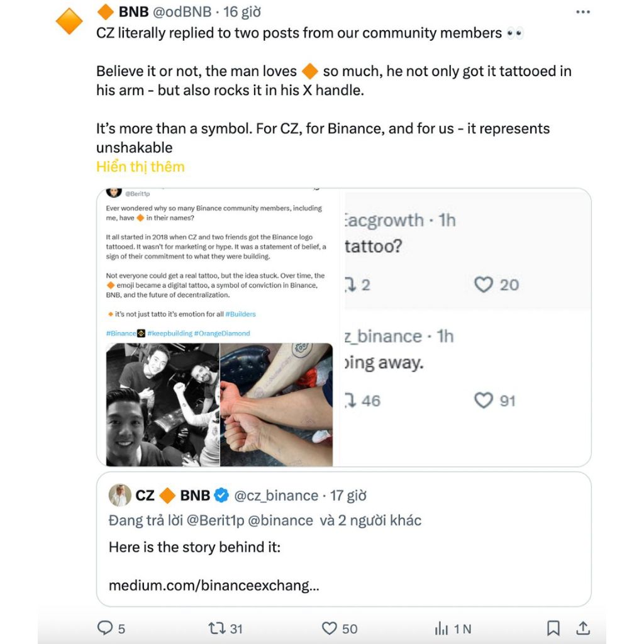Repost this BNB post
The height and width of the screenshot is (644, 644).
click(x=216, y=628)
